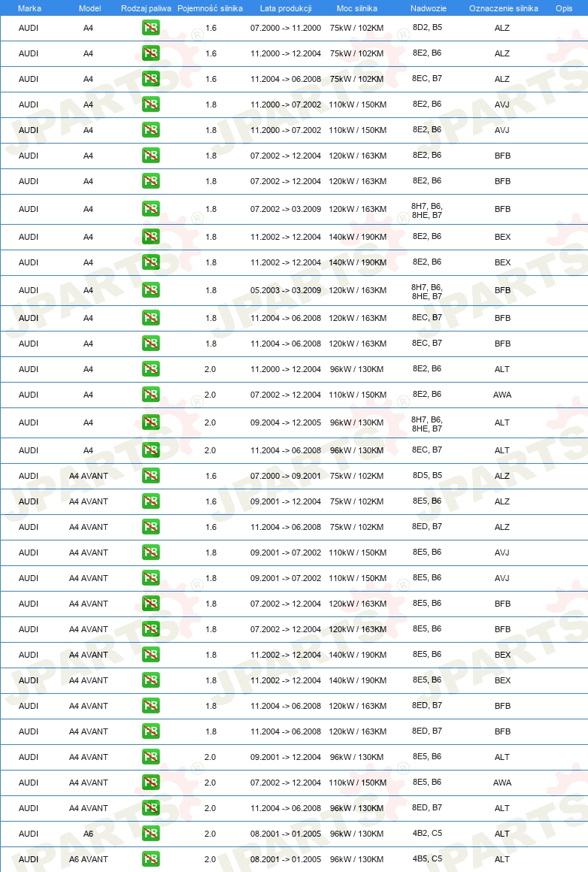Click 08.2001 -> 01.2005 in the A6 AVANT row

tap(286, 859)
